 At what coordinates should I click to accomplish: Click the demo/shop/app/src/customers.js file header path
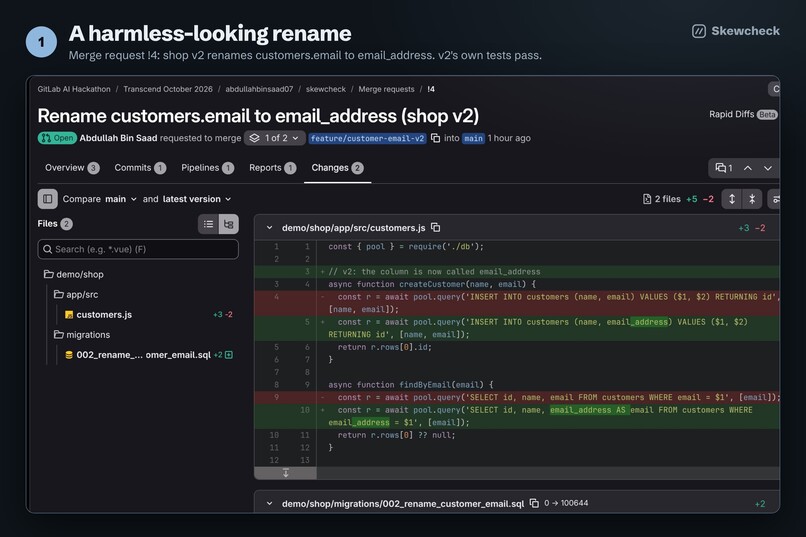click(353, 227)
